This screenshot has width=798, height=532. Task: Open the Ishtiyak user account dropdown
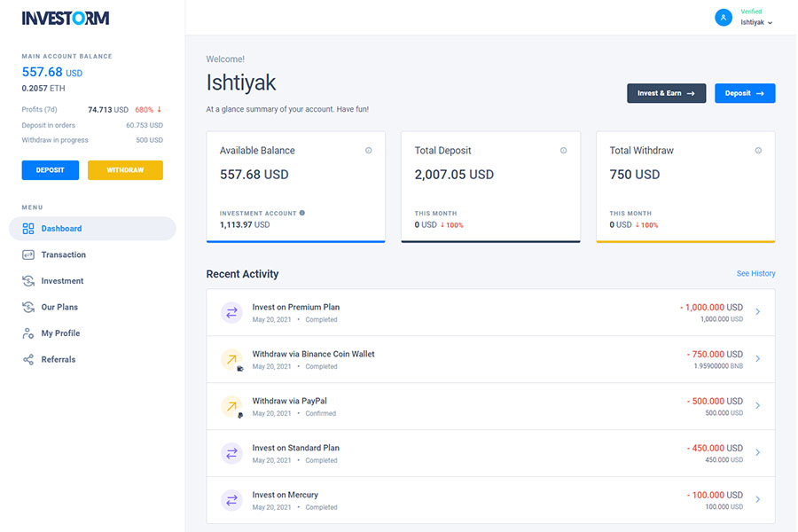click(756, 22)
